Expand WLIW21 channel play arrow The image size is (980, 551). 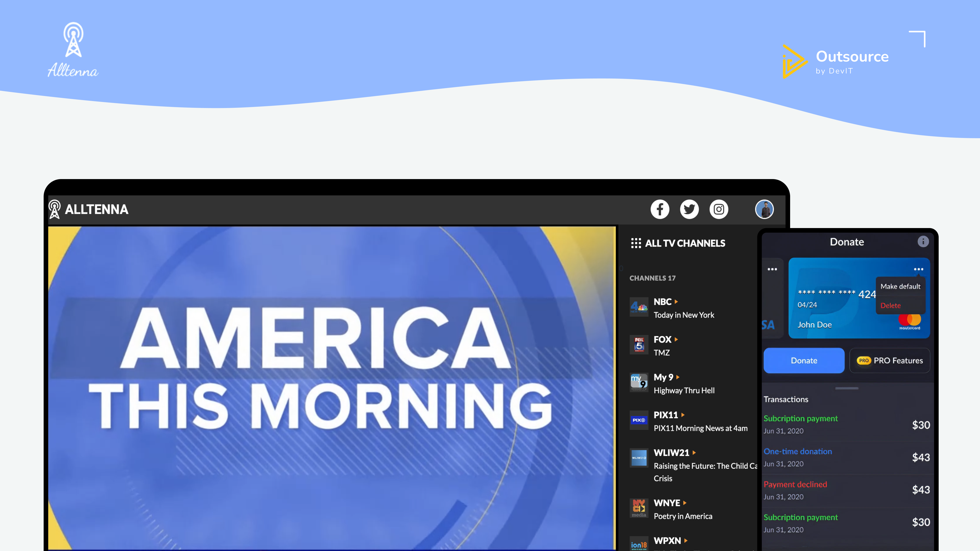point(694,453)
